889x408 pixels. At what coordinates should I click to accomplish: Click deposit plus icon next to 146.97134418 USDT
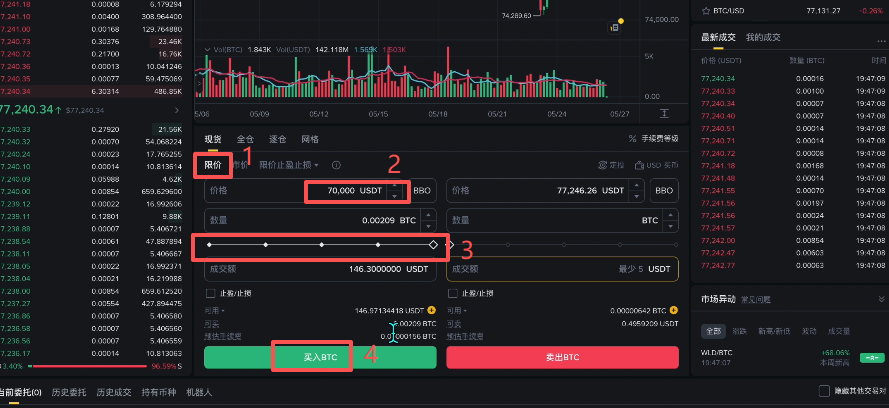tap(431, 310)
